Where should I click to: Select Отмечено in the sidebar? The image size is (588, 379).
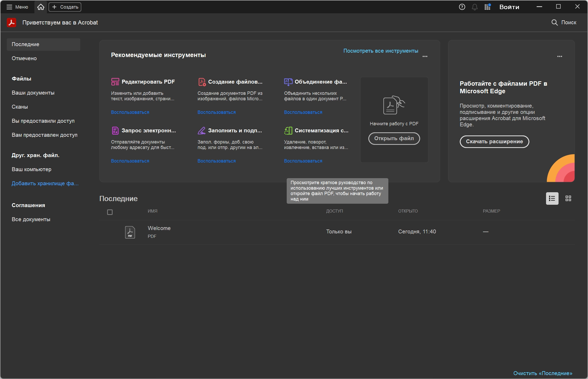(24, 58)
